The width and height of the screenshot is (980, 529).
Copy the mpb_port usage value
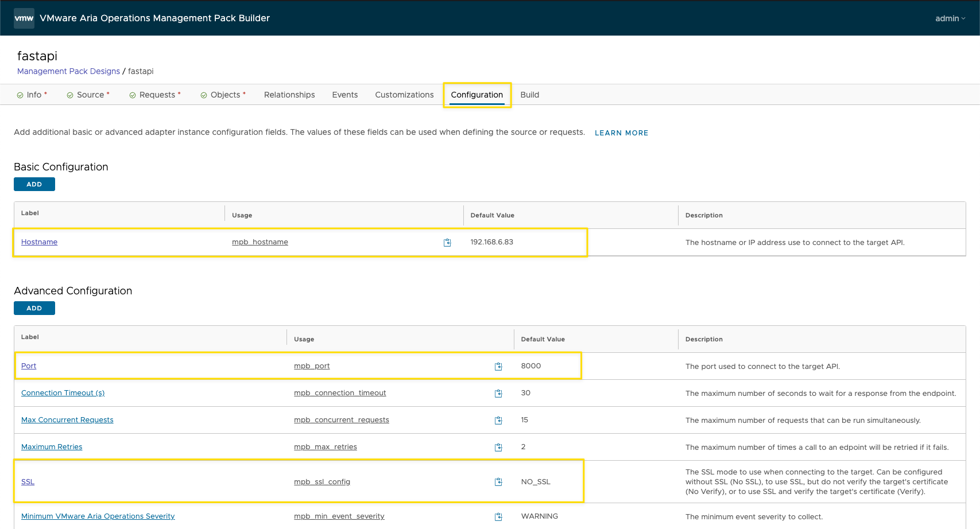click(x=498, y=367)
